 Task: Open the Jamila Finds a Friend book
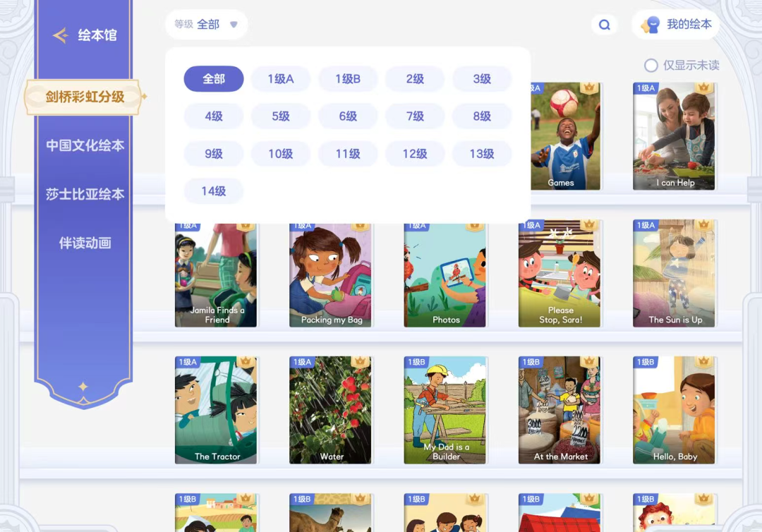pyautogui.click(x=216, y=275)
